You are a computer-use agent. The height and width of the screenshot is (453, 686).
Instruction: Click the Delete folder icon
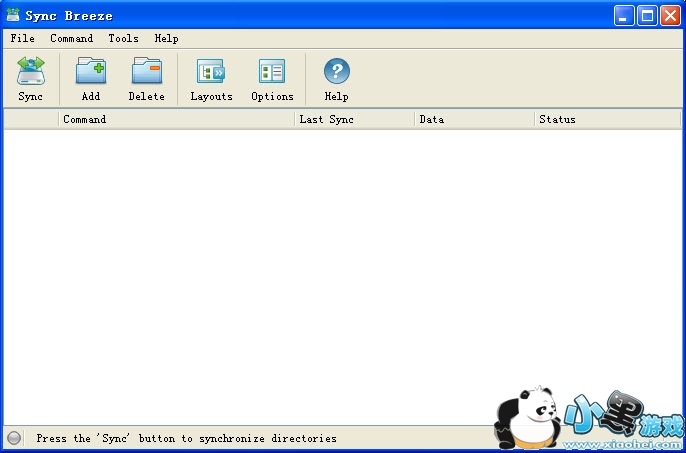click(x=147, y=71)
